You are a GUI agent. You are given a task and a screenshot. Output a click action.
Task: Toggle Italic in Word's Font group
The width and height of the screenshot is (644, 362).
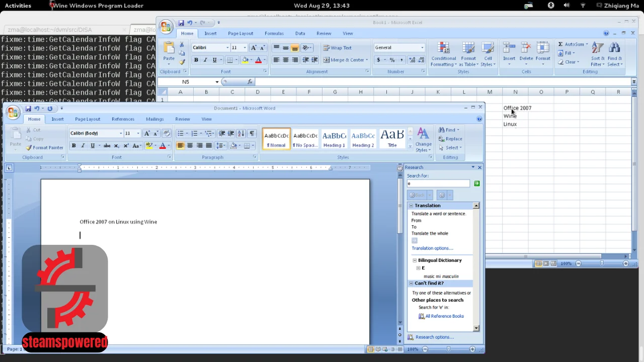coord(83,146)
